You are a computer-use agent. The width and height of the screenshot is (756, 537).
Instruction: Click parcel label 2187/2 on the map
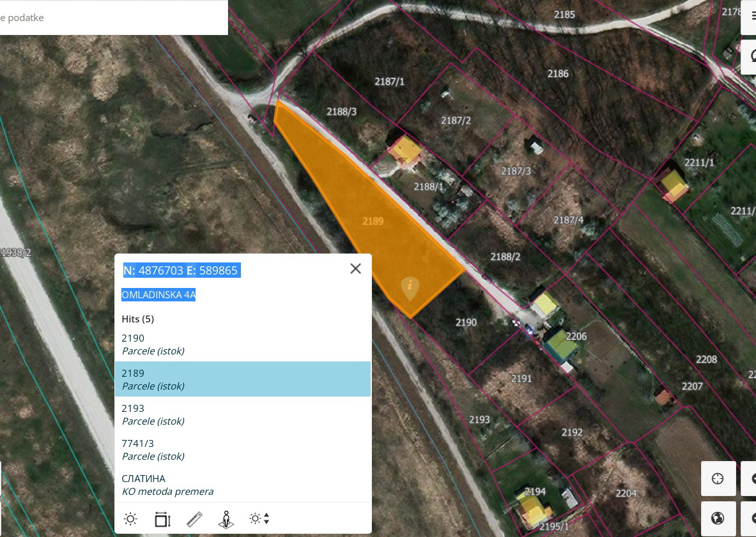tap(456, 121)
